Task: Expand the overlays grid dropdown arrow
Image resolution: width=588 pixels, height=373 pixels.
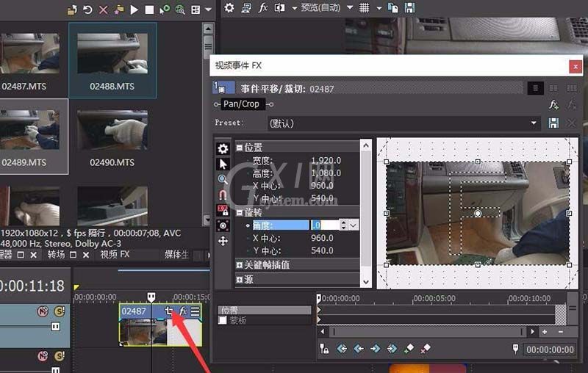Action: coord(379,8)
